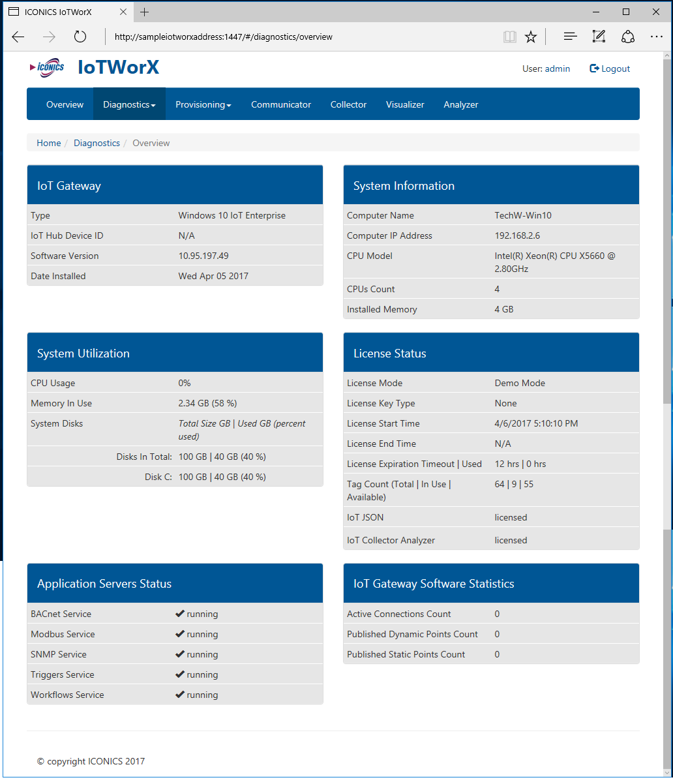Open the browser Share icon

[x=628, y=37]
